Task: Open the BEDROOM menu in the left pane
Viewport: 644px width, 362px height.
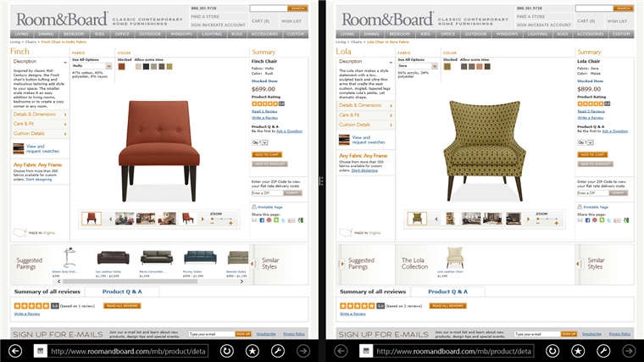Action: 74,34
